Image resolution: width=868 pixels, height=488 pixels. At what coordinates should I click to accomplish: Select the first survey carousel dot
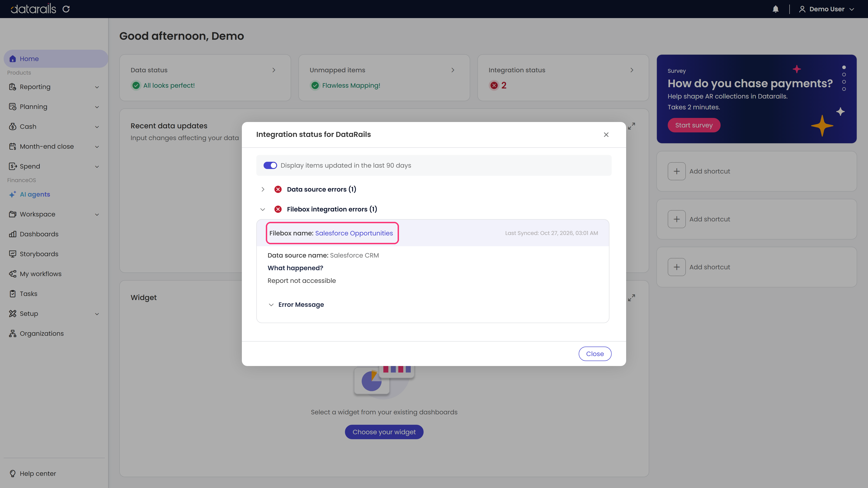tap(844, 67)
